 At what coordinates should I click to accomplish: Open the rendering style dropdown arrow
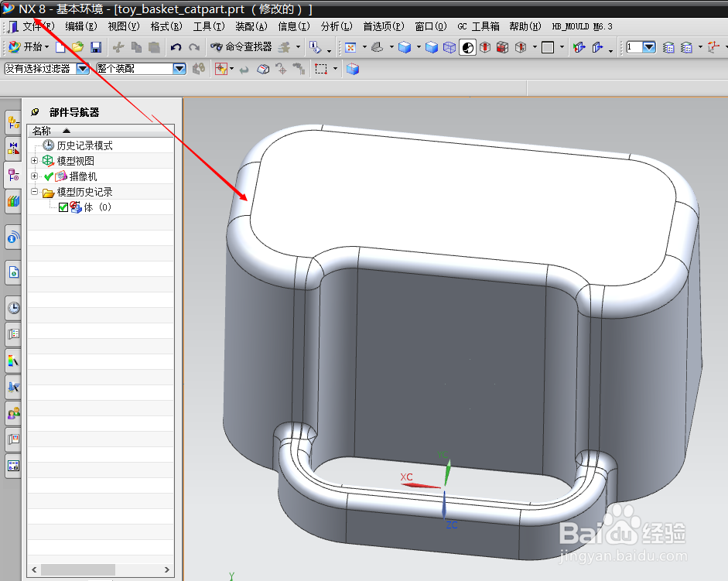coord(419,47)
